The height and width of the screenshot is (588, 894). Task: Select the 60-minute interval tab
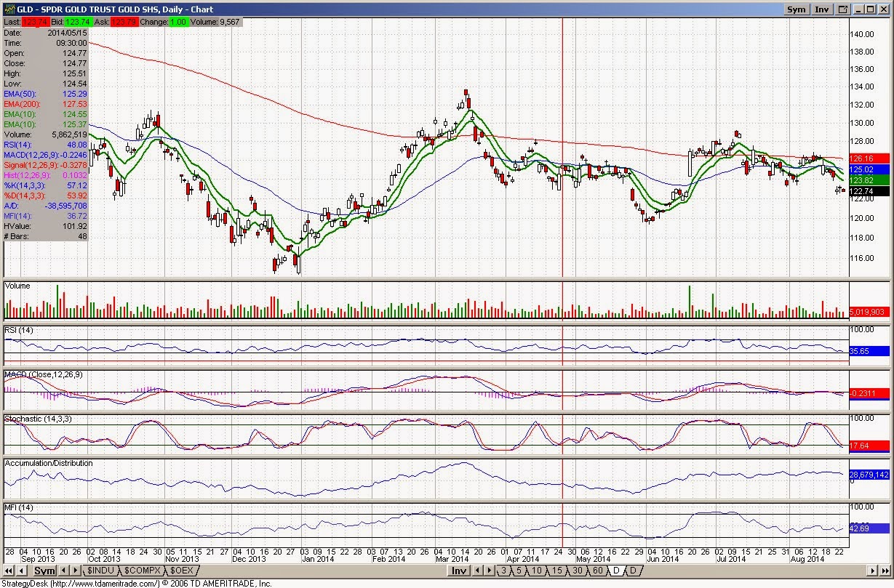[x=598, y=571]
